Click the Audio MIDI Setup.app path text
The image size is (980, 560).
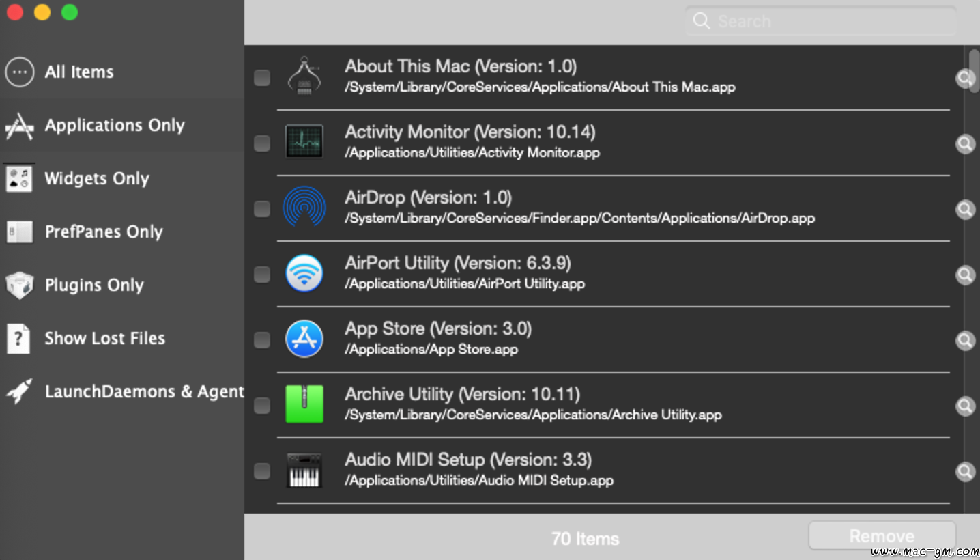pos(479,480)
